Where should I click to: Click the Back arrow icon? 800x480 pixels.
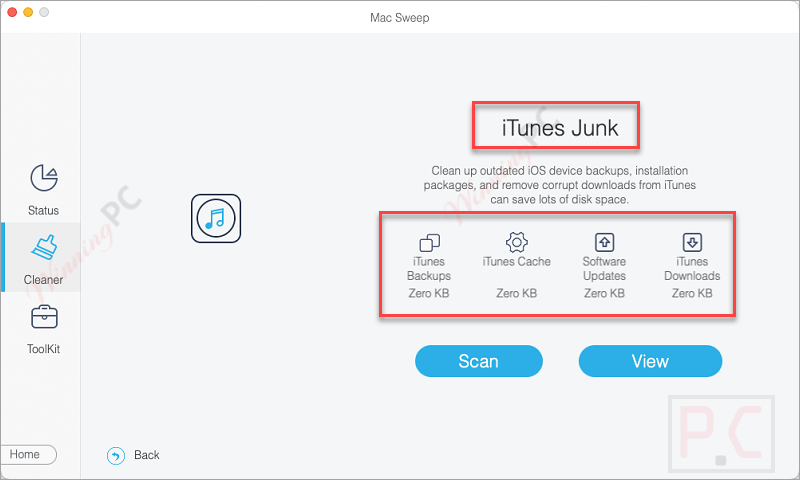coord(116,456)
